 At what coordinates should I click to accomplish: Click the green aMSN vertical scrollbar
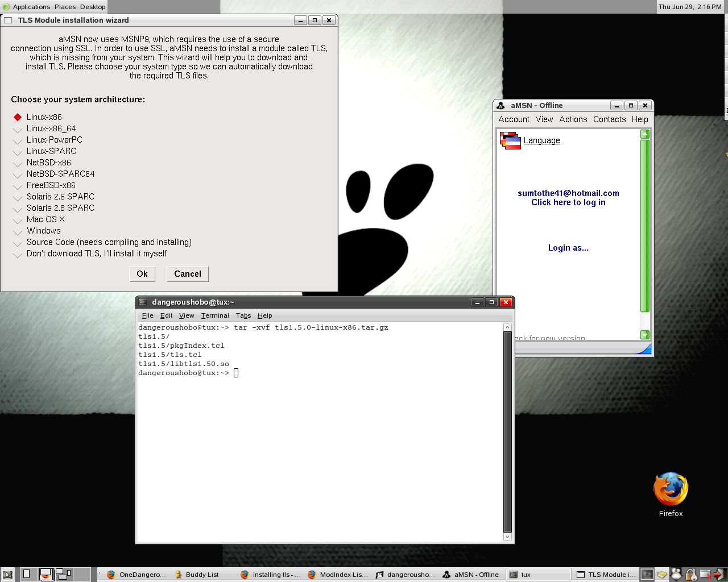[x=644, y=227]
